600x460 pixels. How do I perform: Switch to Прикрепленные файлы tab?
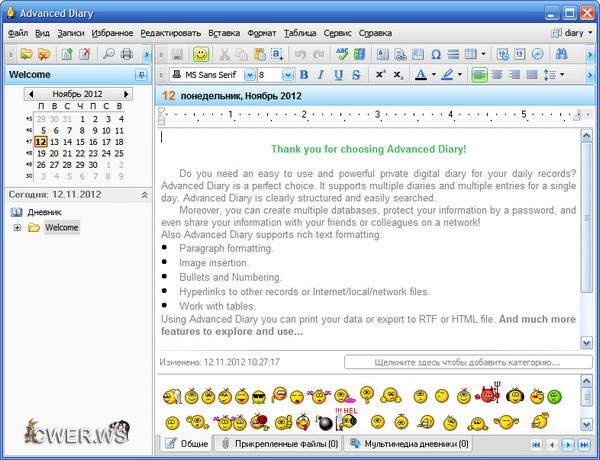tap(279, 443)
